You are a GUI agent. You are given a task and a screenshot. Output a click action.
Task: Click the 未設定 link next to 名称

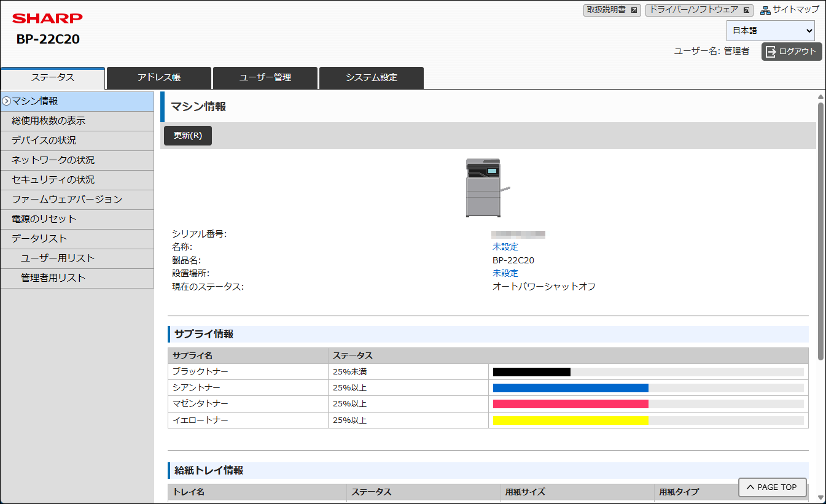(x=505, y=247)
